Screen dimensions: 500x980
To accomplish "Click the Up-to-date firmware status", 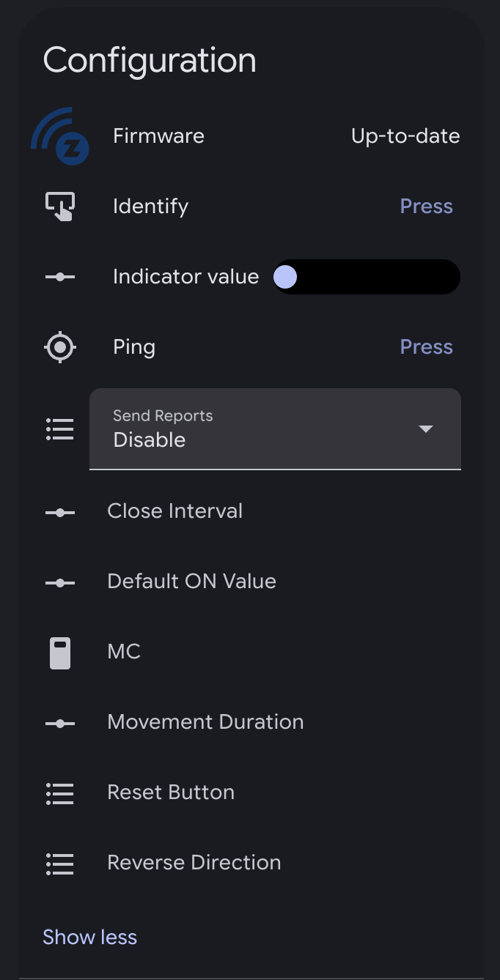I will (x=405, y=136).
